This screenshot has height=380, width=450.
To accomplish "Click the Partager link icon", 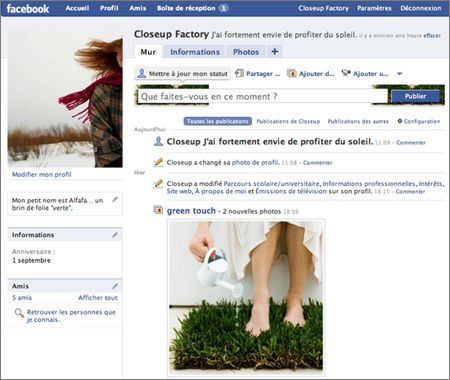I will pyautogui.click(x=239, y=73).
